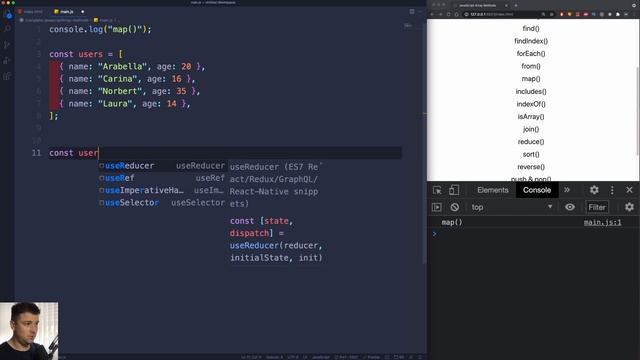This screenshot has width=640, height=360.
Task: Open the JavaScript context 'top' dropdown
Action: point(512,207)
